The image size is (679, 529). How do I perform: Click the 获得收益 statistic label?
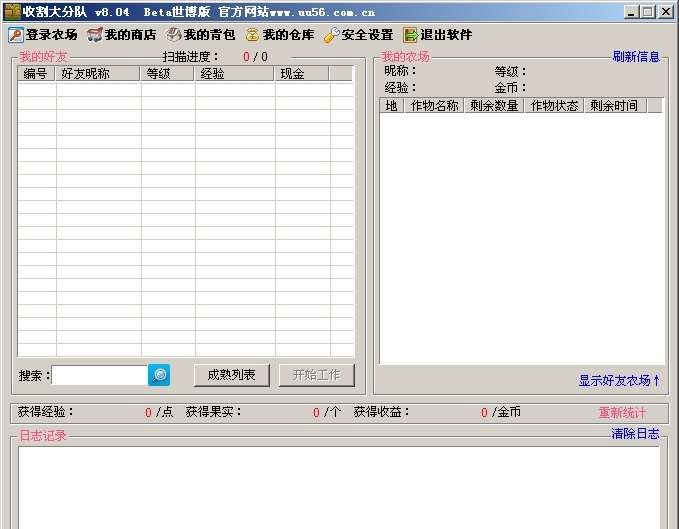tap(382, 412)
